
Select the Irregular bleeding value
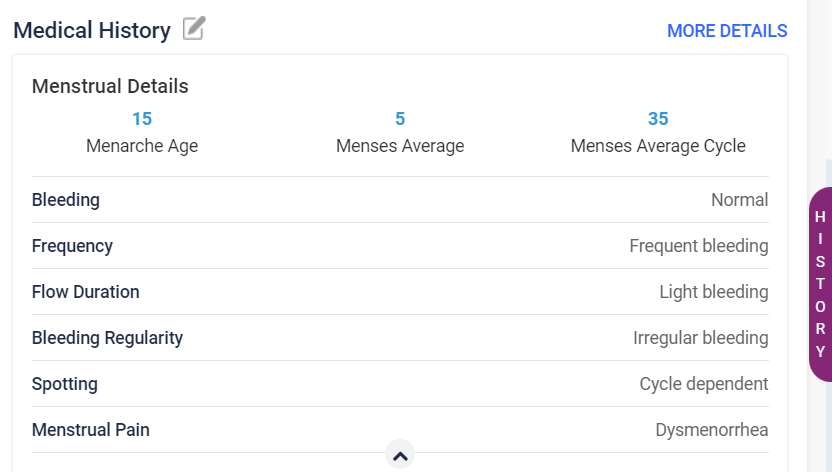[700, 338]
